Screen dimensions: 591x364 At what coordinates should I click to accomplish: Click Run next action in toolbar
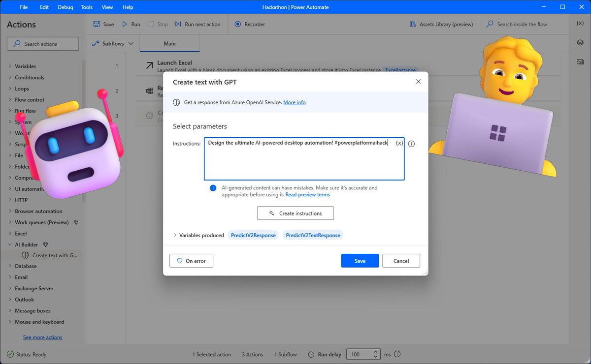click(x=197, y=24)
